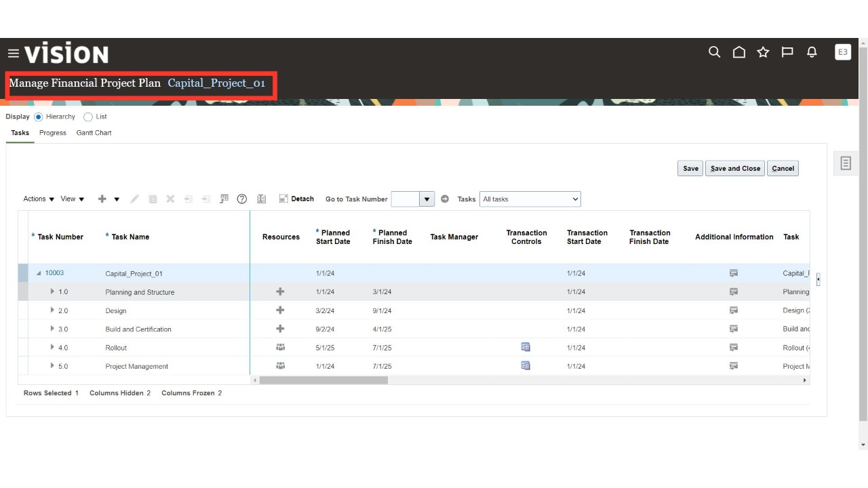Click the table horizontal scrollbar thumb
Screen dimensions: 868x488
tap(323, 380)
